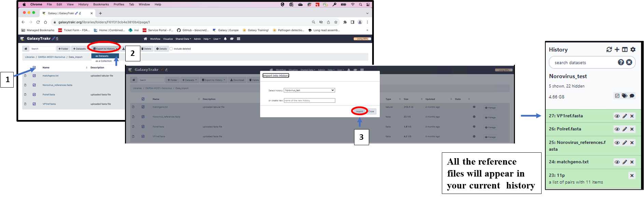Open the Datasets dropdown in the Chrome window
This screenshot has width=644, height=197.
point(80,49)
